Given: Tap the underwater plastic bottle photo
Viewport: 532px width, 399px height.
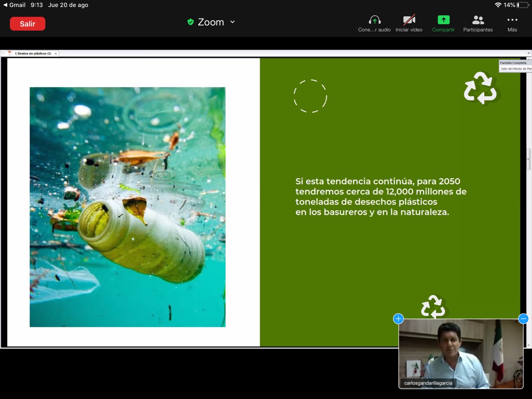Looking at the screenshot, I should 128,207.
